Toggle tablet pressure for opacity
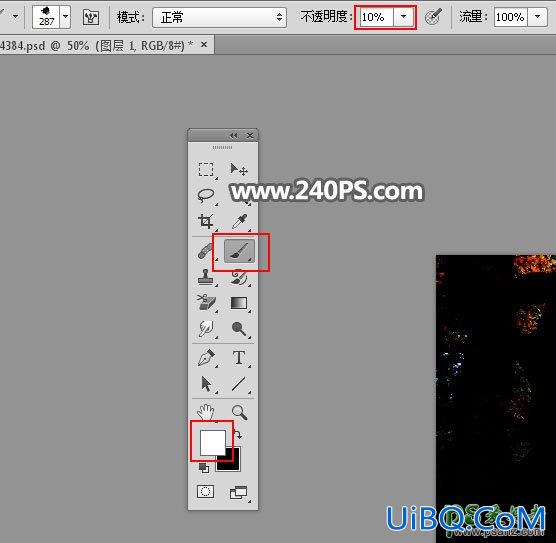 [x=433, y=17]
